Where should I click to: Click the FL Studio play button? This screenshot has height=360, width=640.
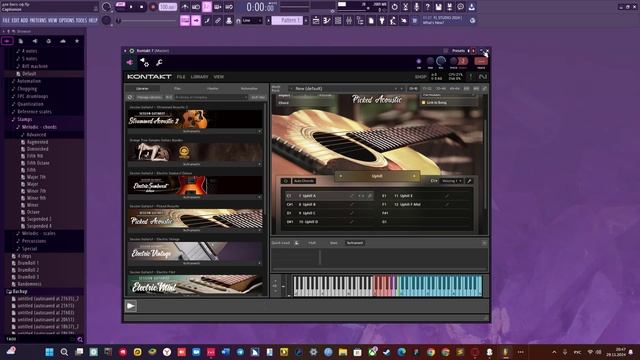click(131, 7)
